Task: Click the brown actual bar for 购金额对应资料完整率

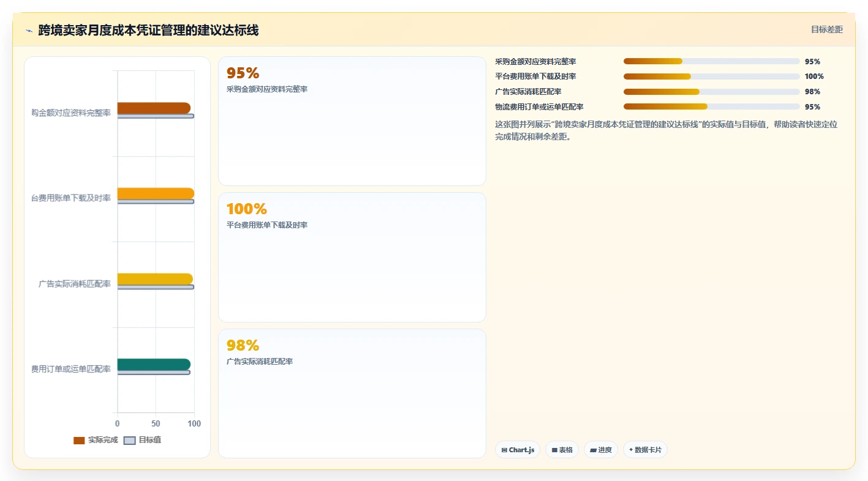Action: [154, 108]
